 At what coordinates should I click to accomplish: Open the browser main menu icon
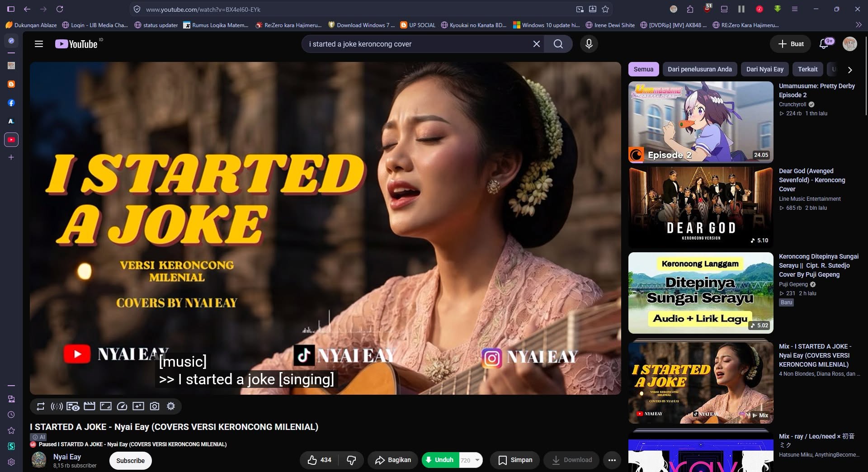794,9
